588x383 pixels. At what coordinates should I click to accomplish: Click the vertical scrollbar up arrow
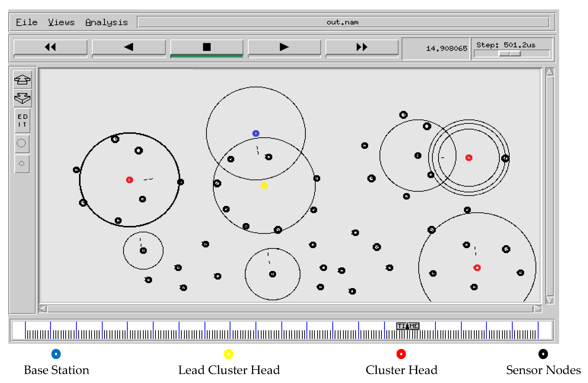pos(550,72)
